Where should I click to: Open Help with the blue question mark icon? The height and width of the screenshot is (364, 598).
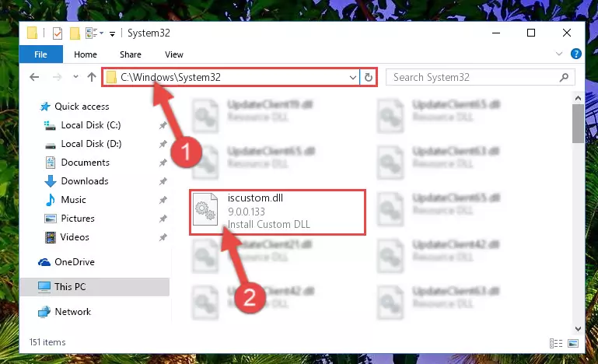point(576,54)
